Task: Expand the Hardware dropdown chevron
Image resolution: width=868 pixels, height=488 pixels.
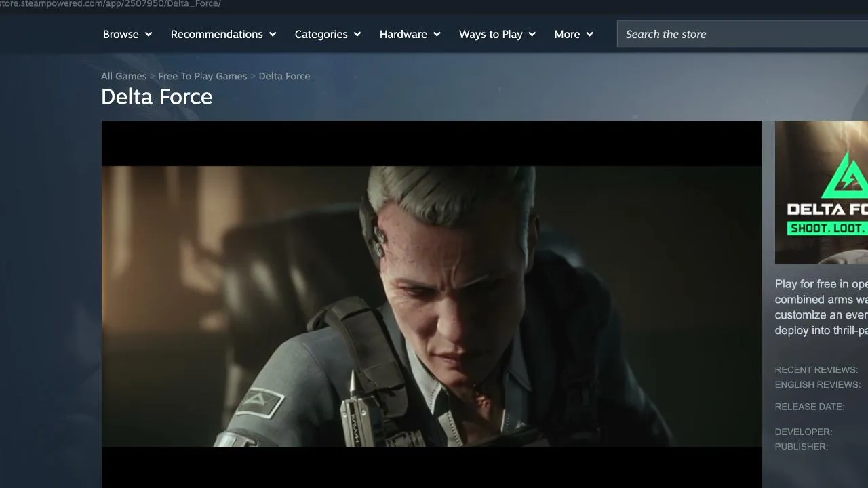Action: tap(437, 35)
